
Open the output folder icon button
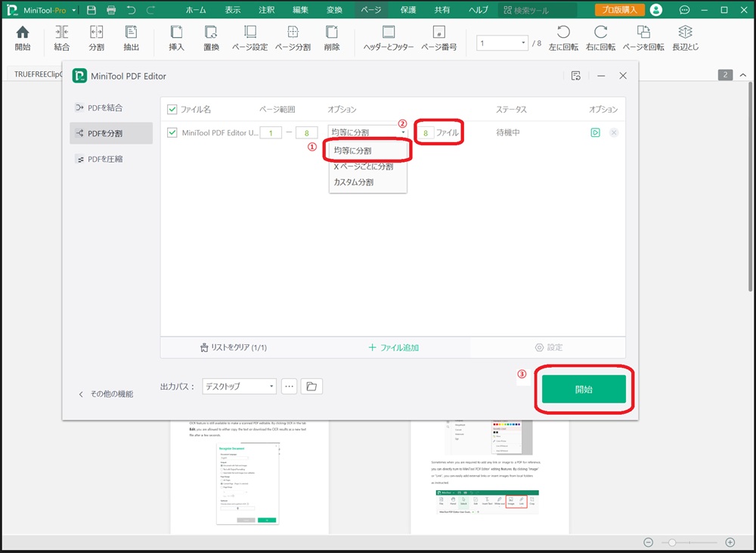(311, 386)
